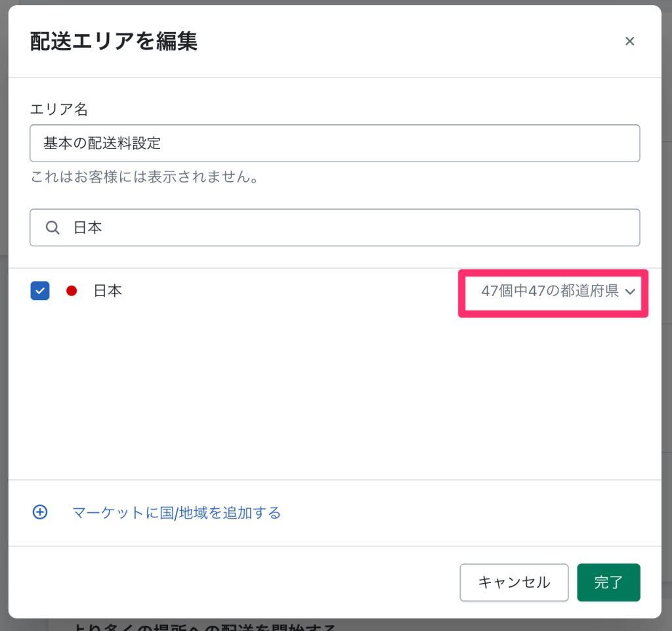This screenshot has height=631, width=672.
Task: Click the X to close the 配送エリアを編集 dialog
Action: click(x=629, y=41)
